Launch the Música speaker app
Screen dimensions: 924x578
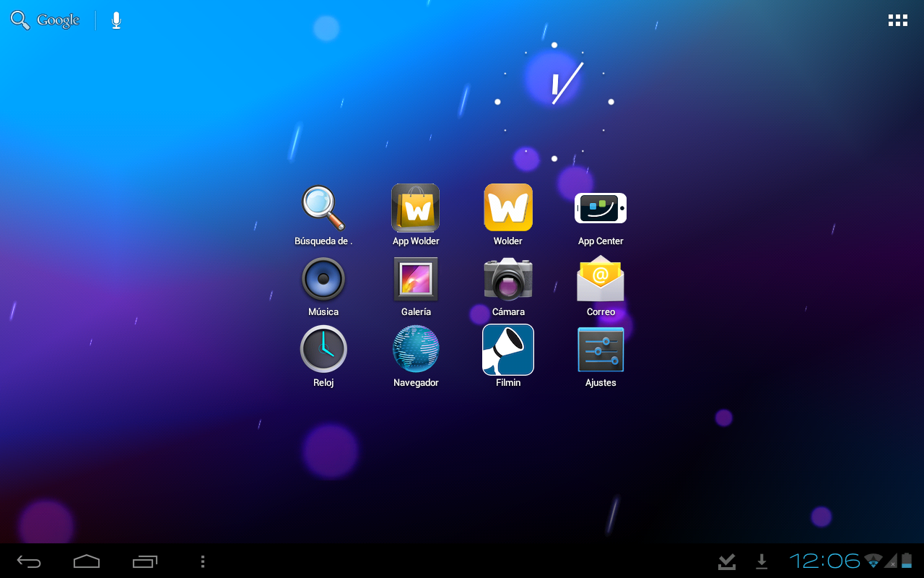pos(323,279)
